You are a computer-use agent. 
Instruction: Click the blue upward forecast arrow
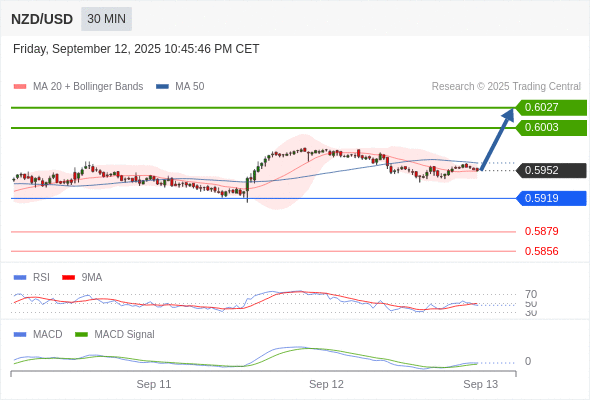coord(497,139)
